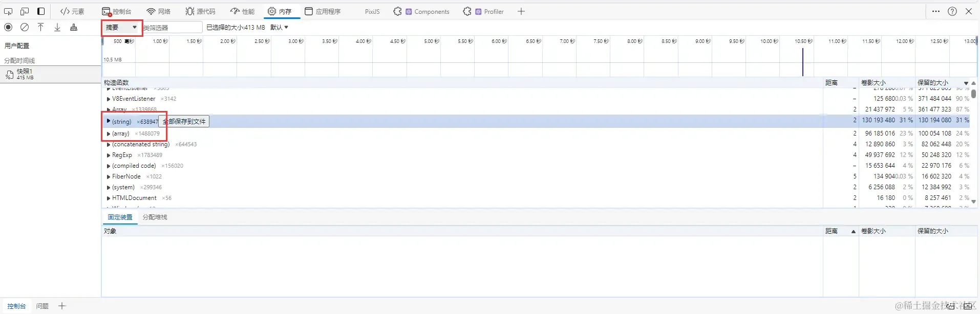Expand the RegExp constructor row

[x=108, y=155]
